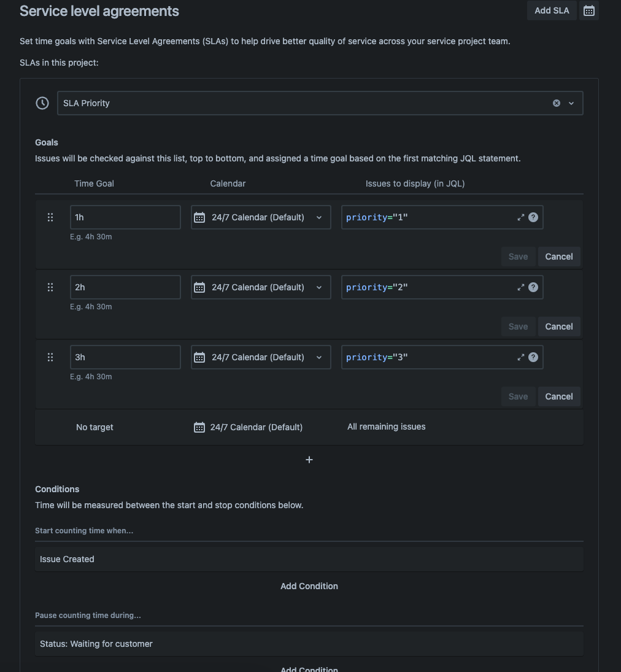Viewport: 621px width, 672px height.
Task: Click the drag handle for the 2h goal
Action: [x=50, y=287]
